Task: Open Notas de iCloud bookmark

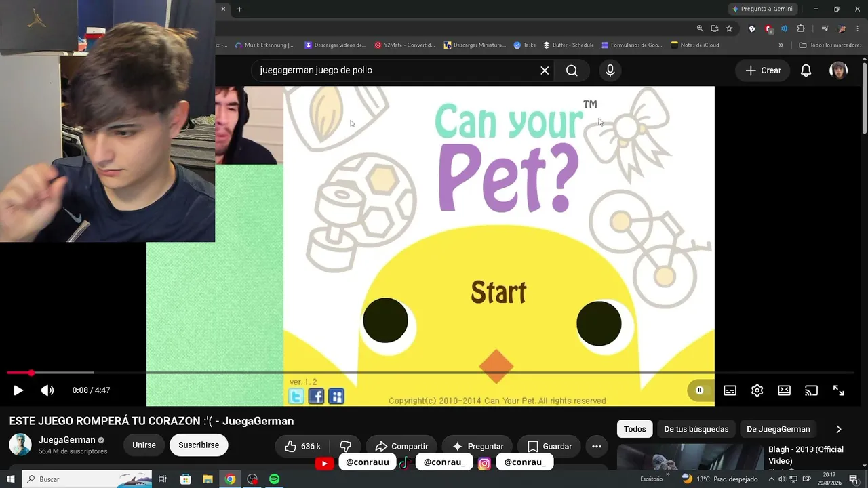Action: [x=695, y=45]
